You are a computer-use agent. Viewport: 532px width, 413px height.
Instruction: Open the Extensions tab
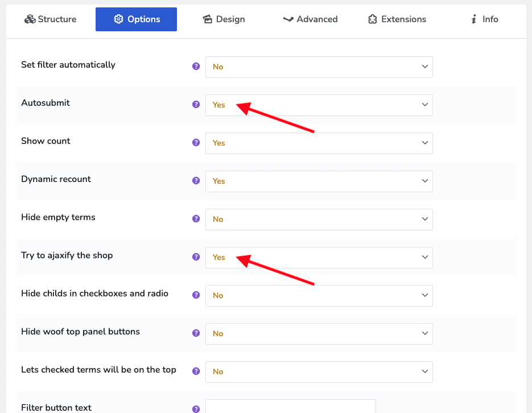click(x=397, y=19)
